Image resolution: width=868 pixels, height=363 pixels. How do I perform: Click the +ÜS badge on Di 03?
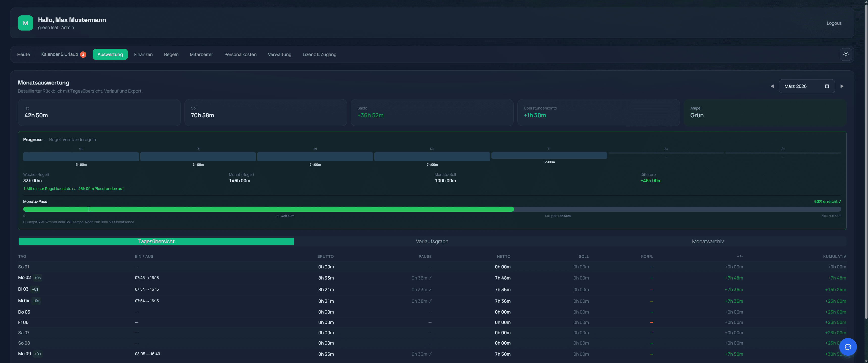35,289
